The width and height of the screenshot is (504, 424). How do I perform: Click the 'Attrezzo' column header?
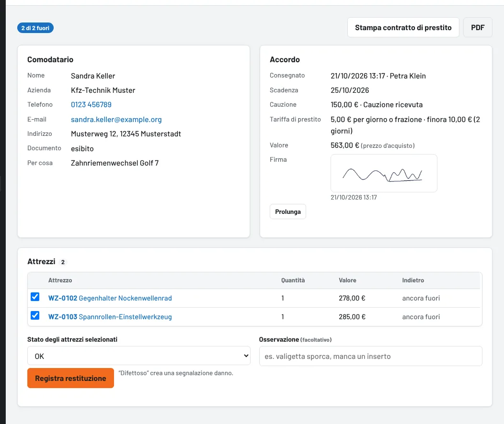click(x=60, y=280)
